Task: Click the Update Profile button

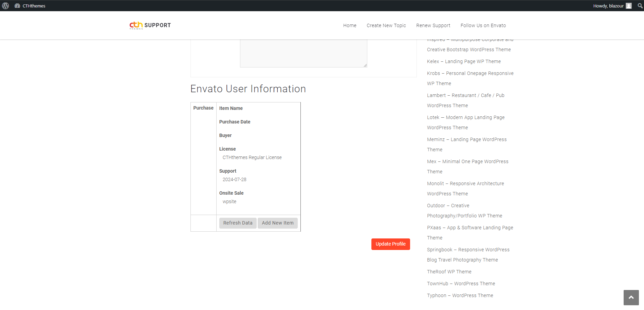Action: click(x=391, y=244)
